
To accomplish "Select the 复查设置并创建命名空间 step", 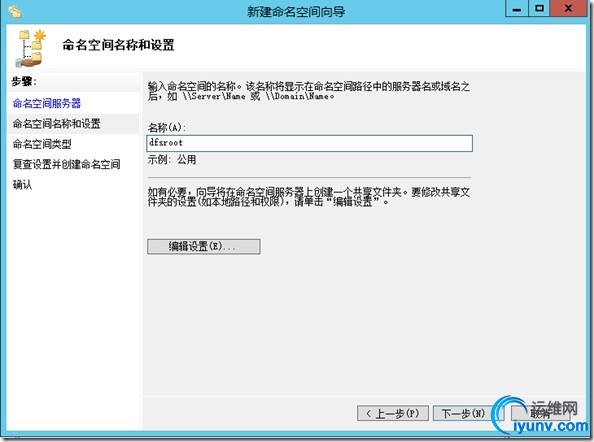I will (66, 164).
